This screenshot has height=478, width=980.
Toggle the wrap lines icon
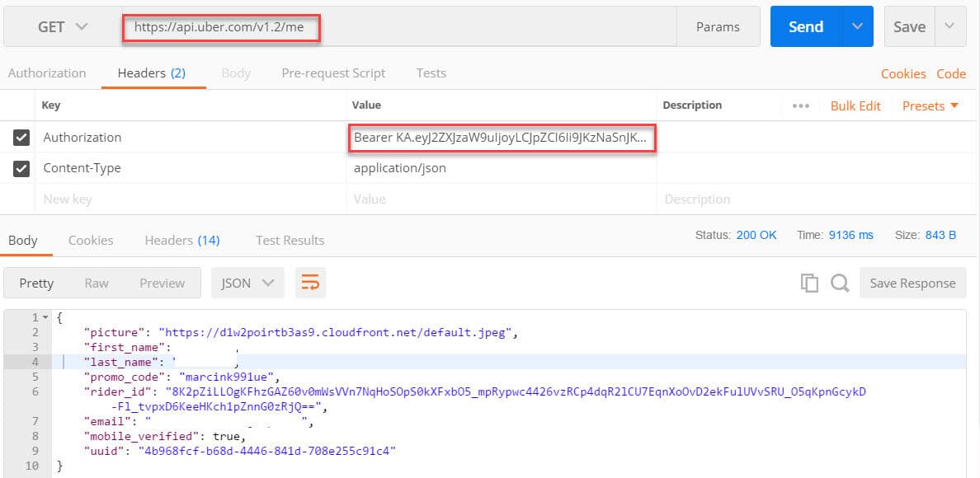pyautogui.click(x=310, y=283)
